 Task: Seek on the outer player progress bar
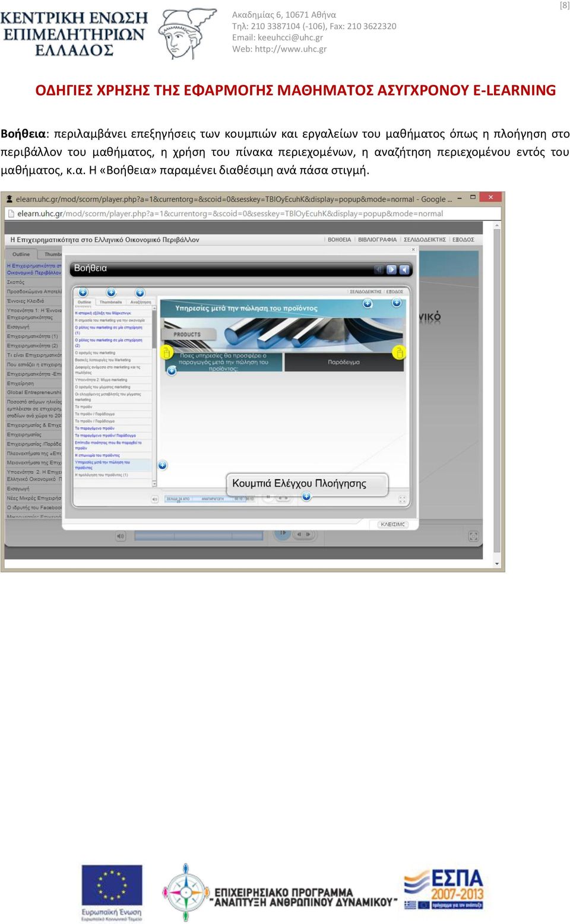(x=199, y=536)
